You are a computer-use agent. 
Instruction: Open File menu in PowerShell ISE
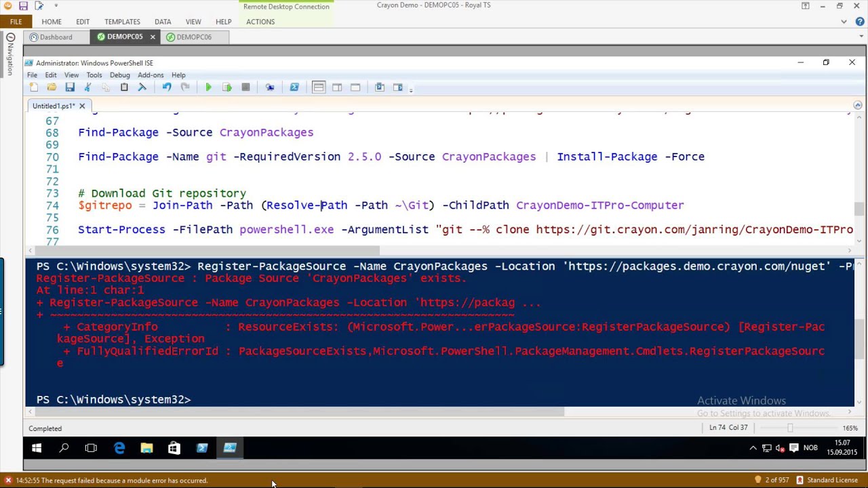[x=32, y=75]
